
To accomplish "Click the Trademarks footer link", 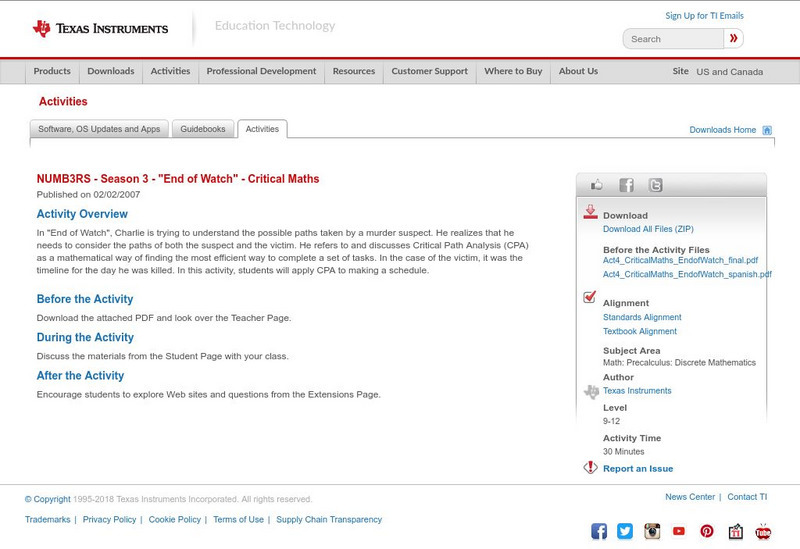I will (47, 519).
